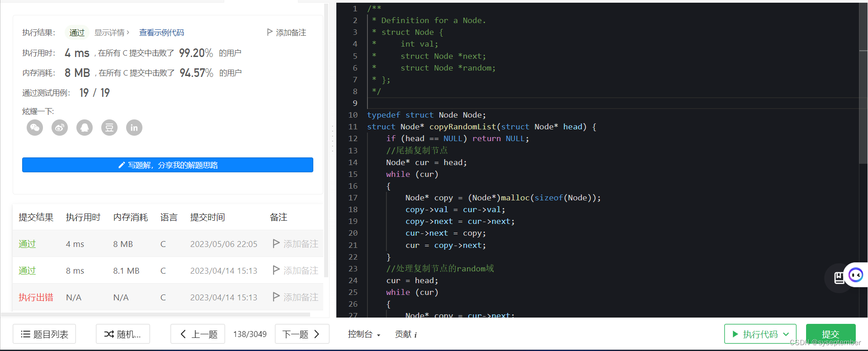This screenshot has height=351, width=868.
Task: Click 内存消耗 column header
Action: point(131,217)
